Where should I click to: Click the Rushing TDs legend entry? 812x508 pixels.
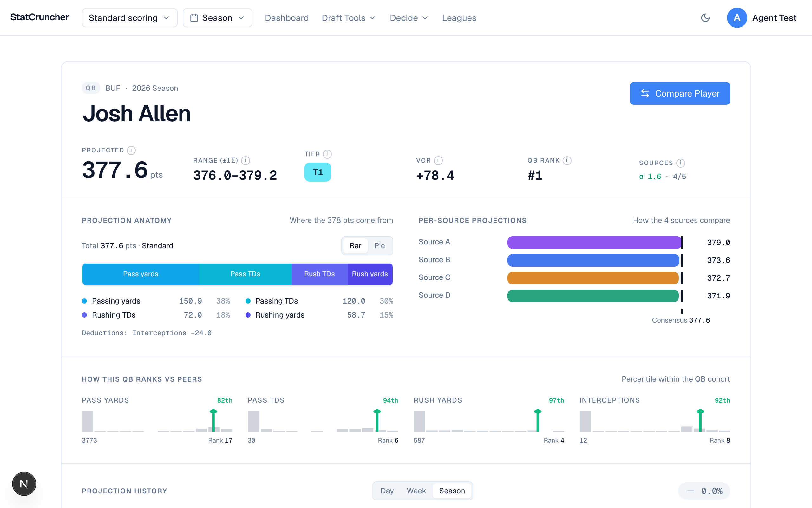point(156,315)
